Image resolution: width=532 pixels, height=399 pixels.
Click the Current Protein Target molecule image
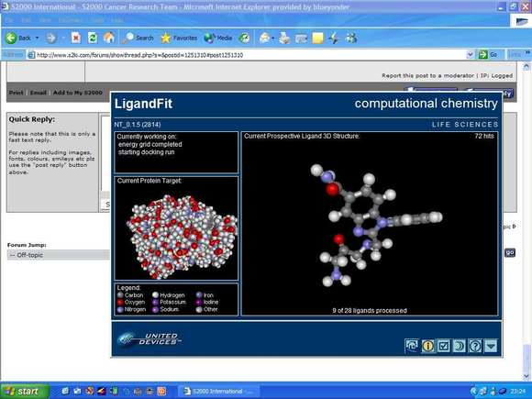[x=182, y=237]
